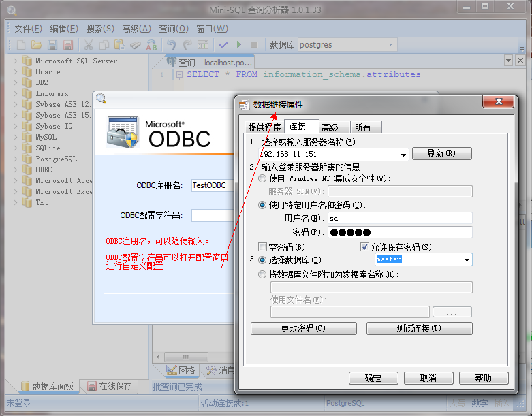Viewport: 532px width, 416px height.
Task: Click the 密码 password field
Action: tap(400, 232)
